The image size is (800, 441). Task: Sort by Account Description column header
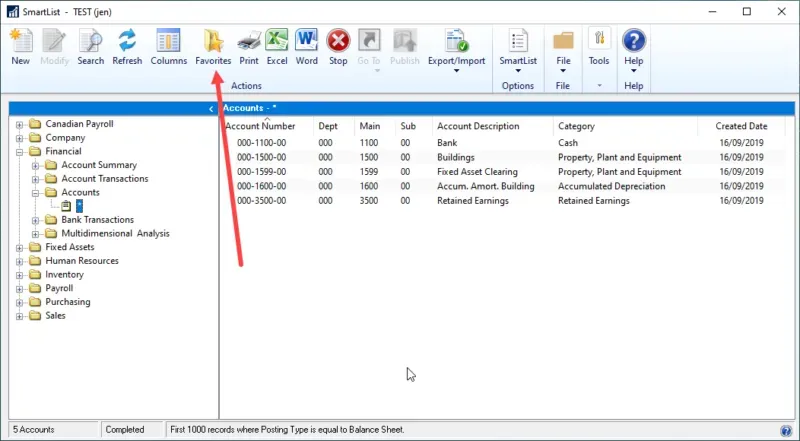click(x=478, y=127)
